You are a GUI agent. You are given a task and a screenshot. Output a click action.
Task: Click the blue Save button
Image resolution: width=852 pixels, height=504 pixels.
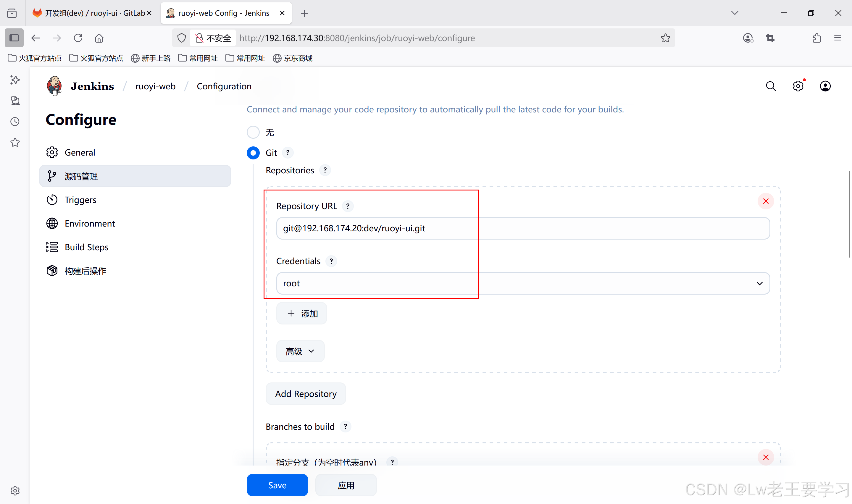[x=277, y=485]
